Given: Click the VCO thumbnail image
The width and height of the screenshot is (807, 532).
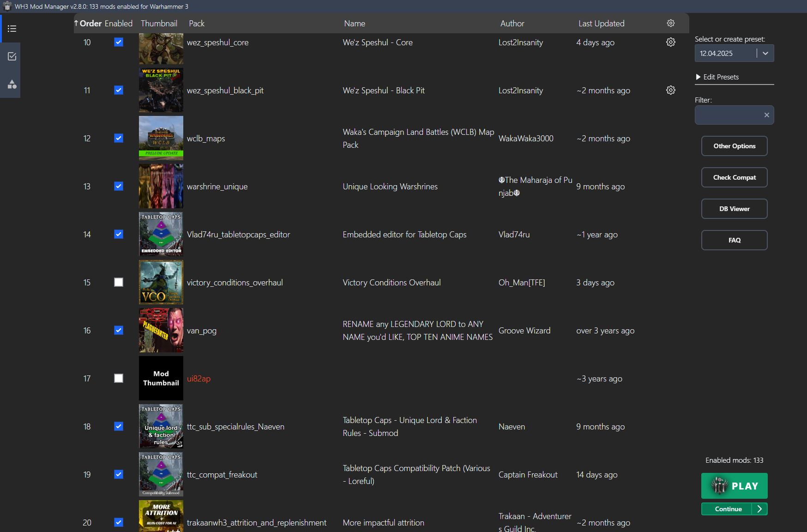Looking at the screenshot, I should pyautogui.click(x=161, y=282).
